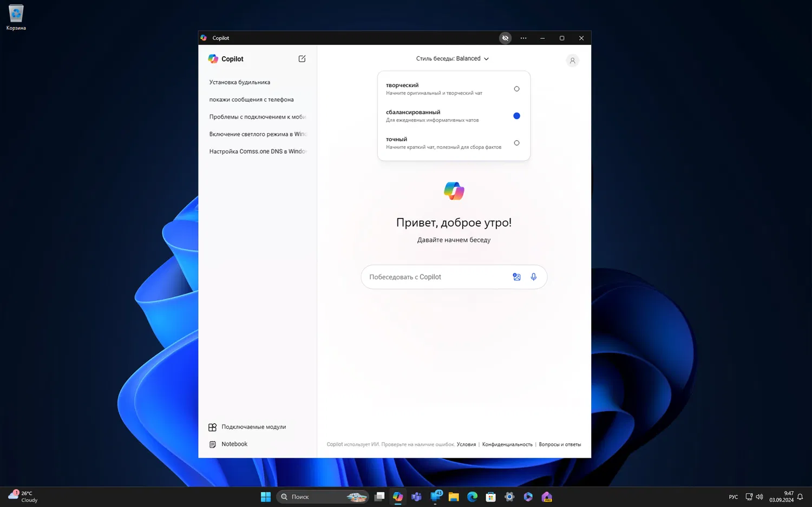
Task: Open the Windows Start menu
Action: tap(266, 497)
